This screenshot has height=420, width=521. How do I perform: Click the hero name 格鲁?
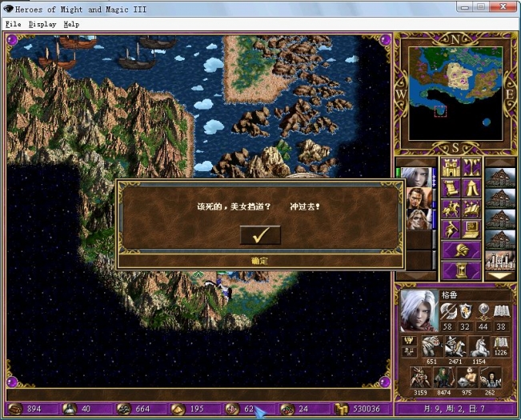[450, 295]
